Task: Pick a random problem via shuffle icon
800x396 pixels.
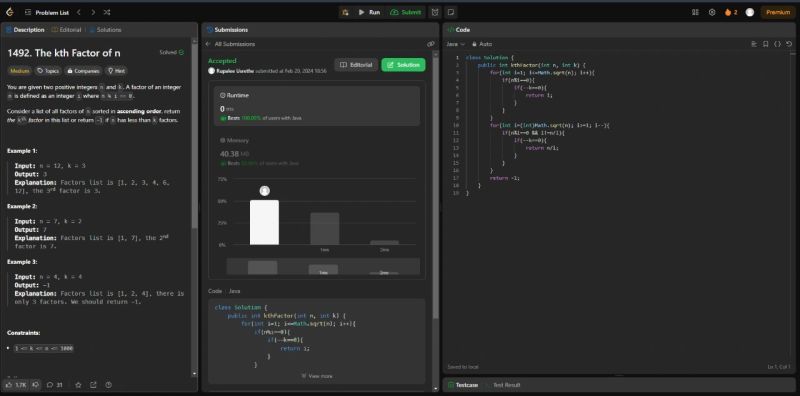Action: pos(106,12)
